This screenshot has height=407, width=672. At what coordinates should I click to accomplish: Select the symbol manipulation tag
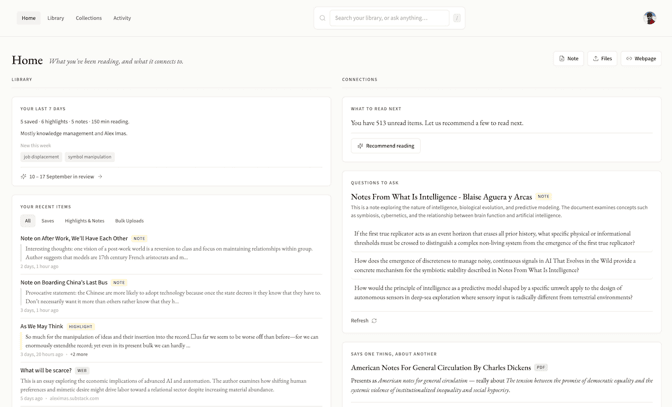[x=90, y=157]
